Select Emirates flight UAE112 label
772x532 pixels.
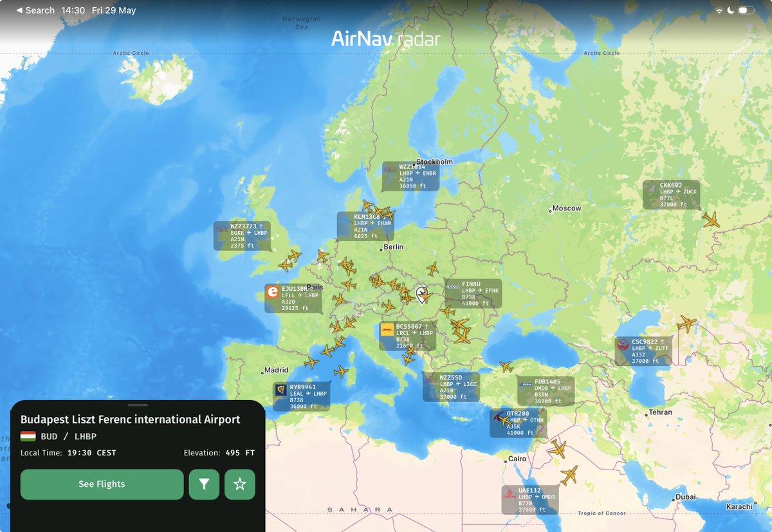[530, 500]
